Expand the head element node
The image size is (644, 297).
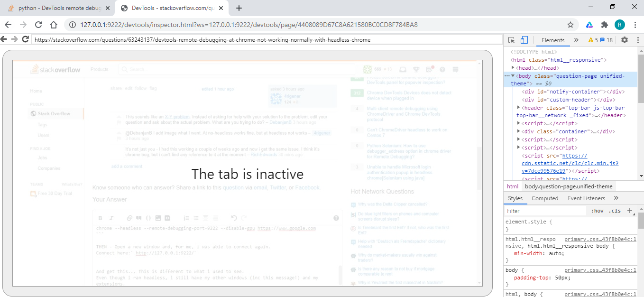pos(513,68)
